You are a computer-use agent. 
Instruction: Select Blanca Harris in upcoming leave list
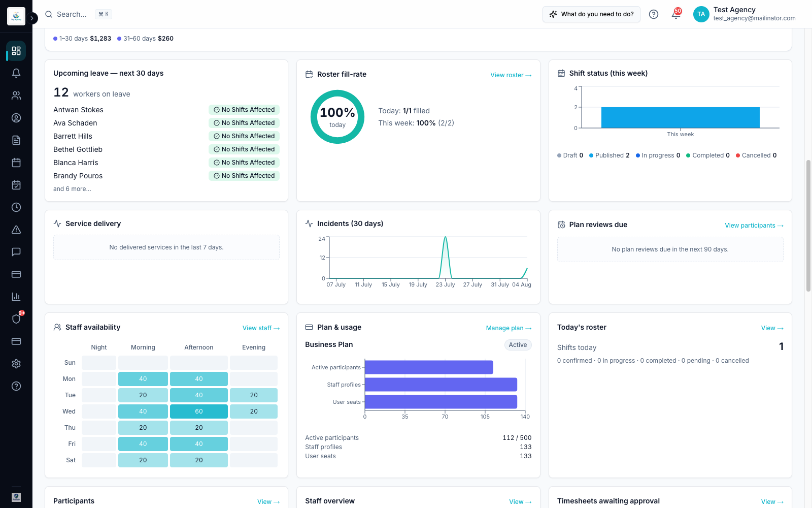coord(76,163)
